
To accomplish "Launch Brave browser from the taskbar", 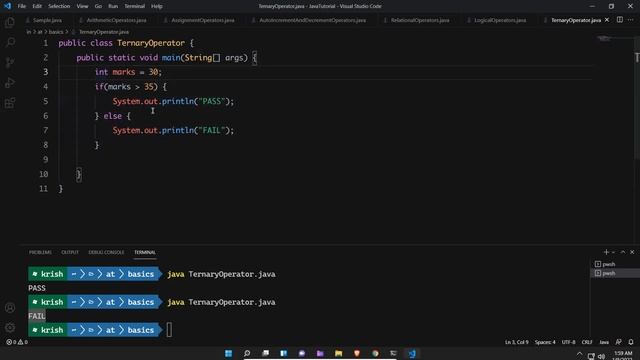I will pos(357,353).
